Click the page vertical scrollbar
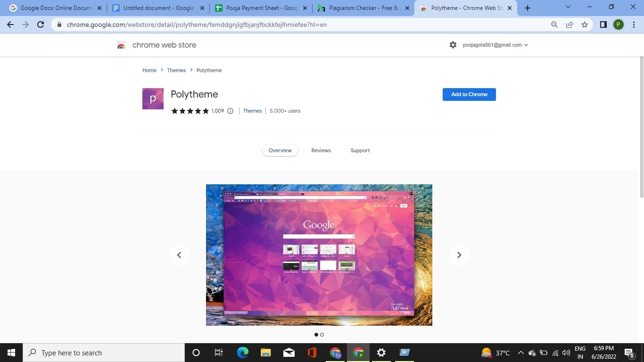This screenshot has width=644, height=362. coord(641,126)
